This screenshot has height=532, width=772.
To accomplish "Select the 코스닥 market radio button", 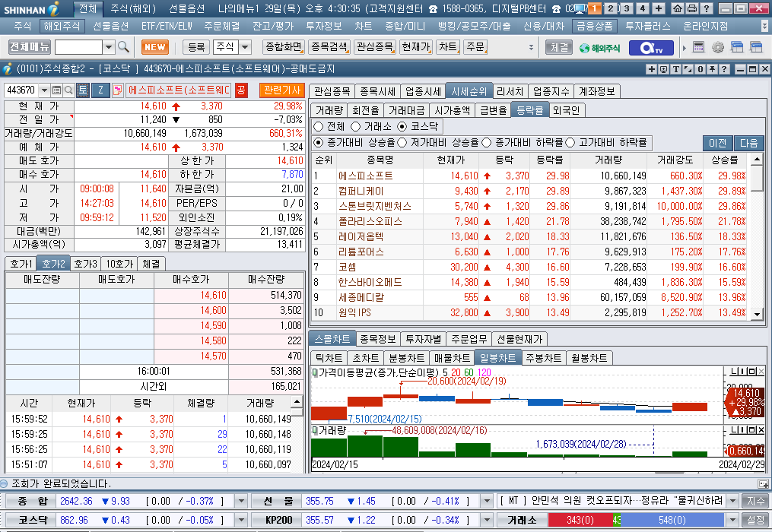I will coord(402,126).
